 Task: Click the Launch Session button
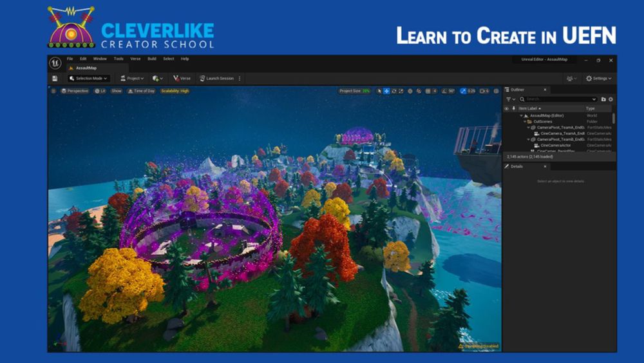pos(216,78)
